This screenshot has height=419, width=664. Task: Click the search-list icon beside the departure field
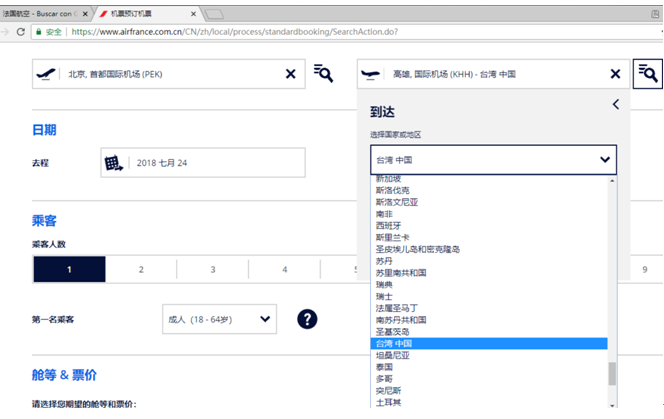click(323, 74)
